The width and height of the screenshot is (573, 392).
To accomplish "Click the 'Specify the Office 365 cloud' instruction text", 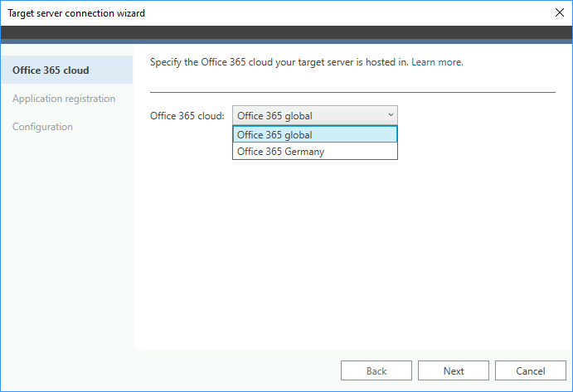I will (x=279, y=62).
